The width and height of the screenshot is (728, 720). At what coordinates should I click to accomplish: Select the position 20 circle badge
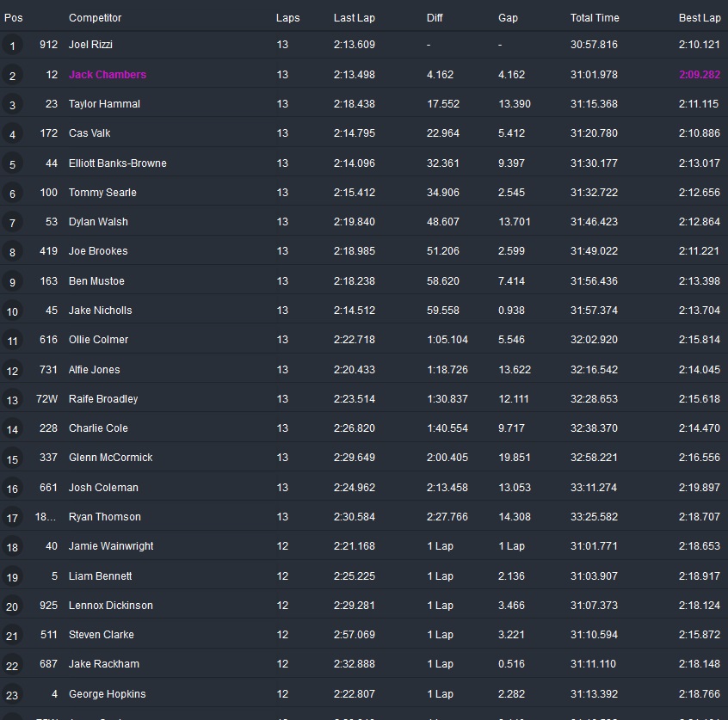pos(12,606)
